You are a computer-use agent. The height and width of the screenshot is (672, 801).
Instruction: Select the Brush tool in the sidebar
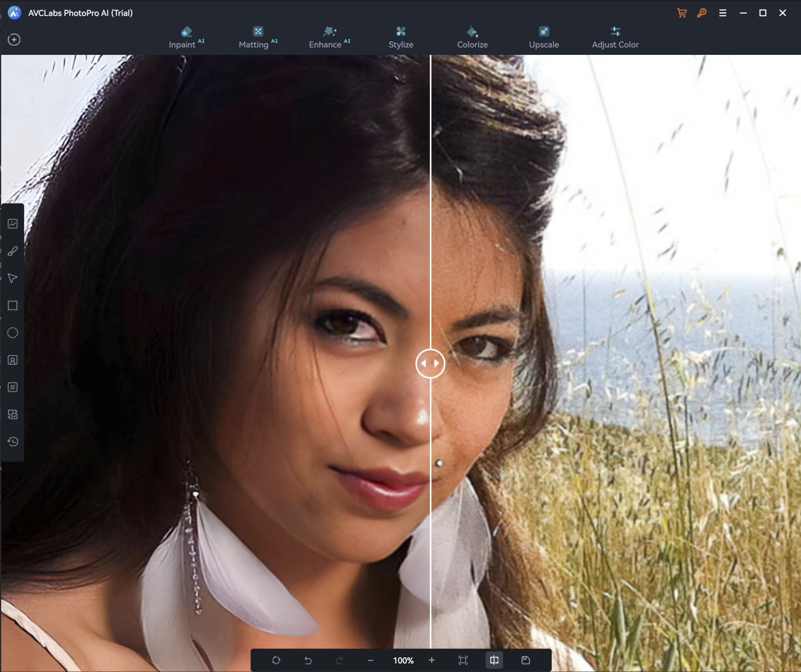point(13,250)
